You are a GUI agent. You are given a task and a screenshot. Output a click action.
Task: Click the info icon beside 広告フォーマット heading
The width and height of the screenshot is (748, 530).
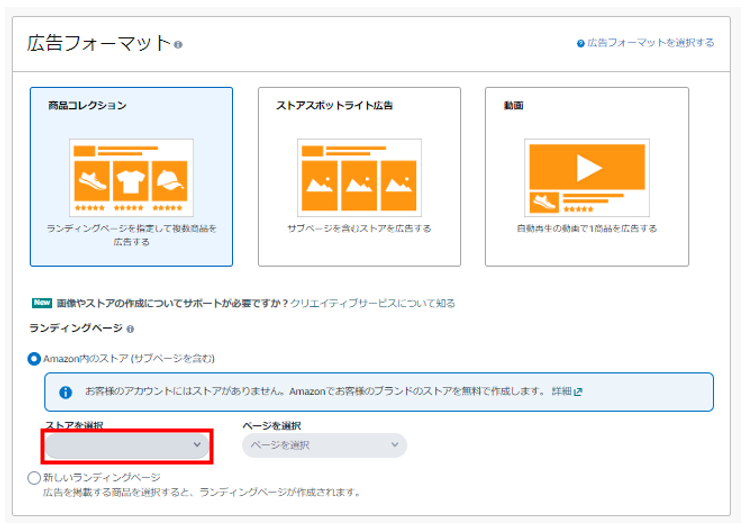coord(178,45)
